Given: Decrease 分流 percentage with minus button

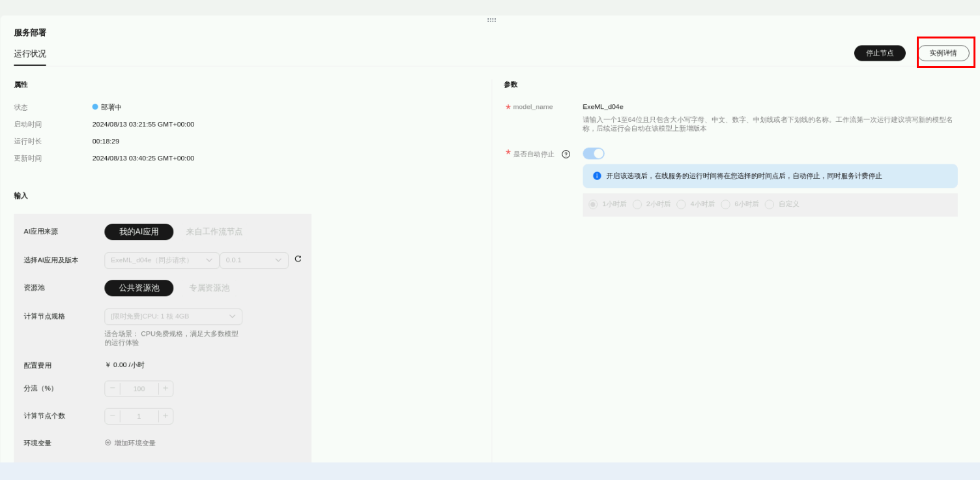Looking at the screenshot, I should point(113,389).
